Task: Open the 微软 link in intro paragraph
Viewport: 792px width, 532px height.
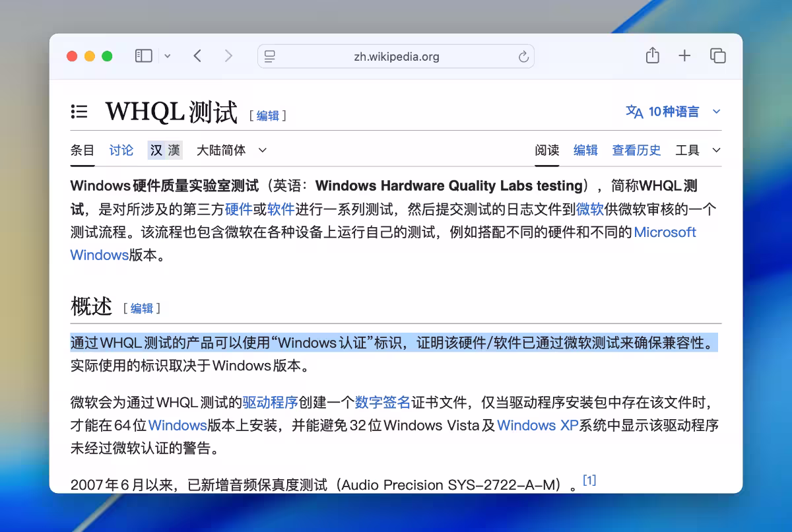Action: (590, 209)
